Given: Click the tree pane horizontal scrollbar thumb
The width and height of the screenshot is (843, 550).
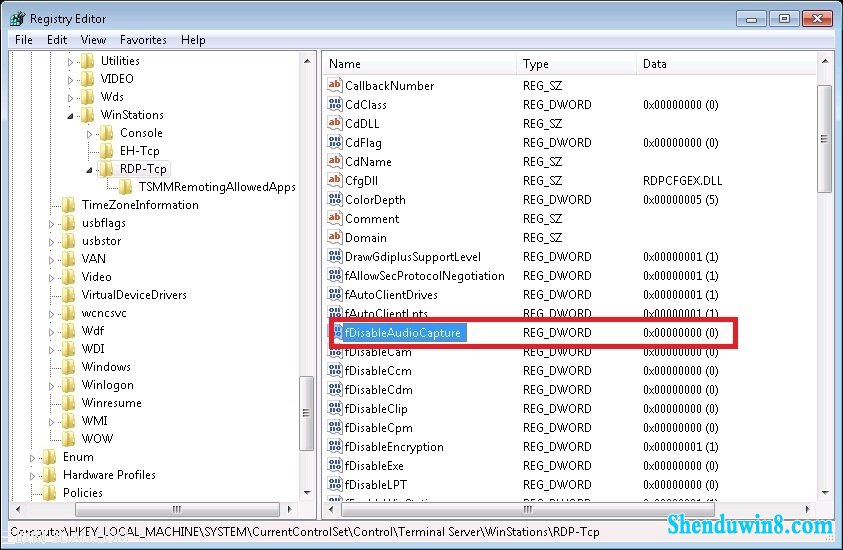Looking at the screenshot, I should [177, 509].
